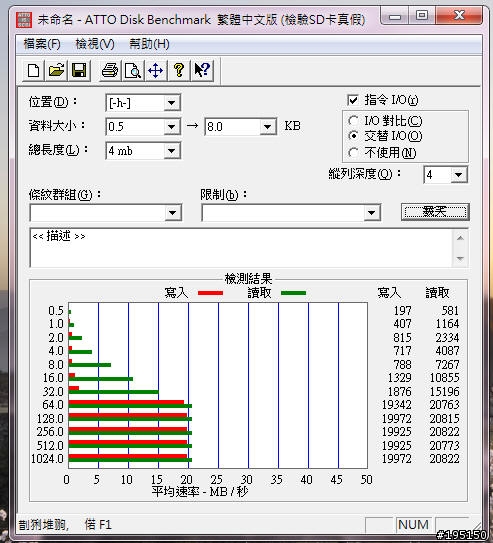Image resolution: width=493 pixels, height=543 pixels.
Task: Maximize the ATTO Disk Benchmark window
Action: coord(422,16)
